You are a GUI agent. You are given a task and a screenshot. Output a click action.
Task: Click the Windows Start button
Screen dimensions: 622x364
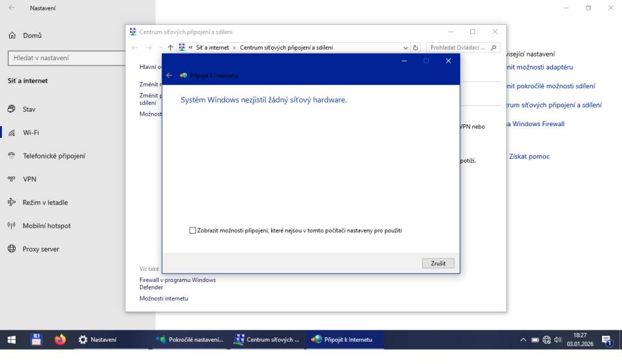tap(11, 340)
